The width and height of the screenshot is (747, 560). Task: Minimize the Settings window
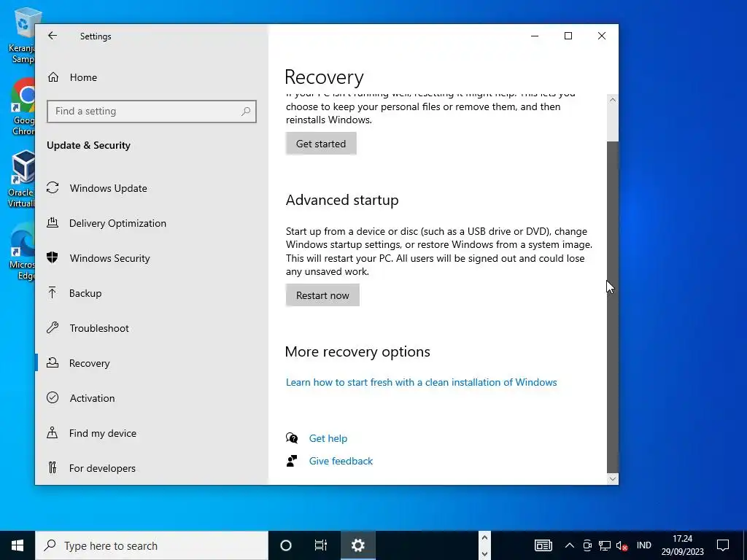pyautogui.click(x=535, y=36)
